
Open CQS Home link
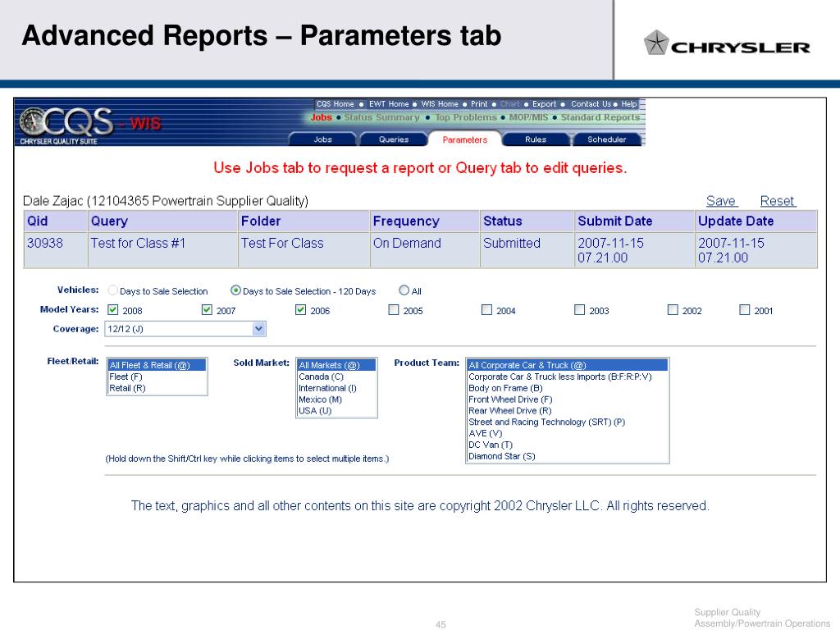click(x=335, y=104)
